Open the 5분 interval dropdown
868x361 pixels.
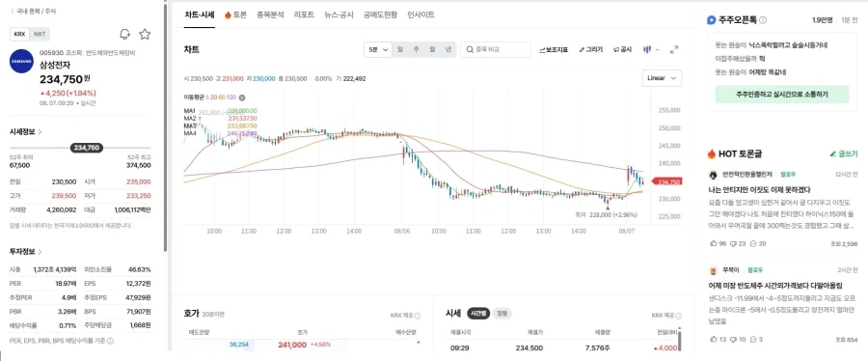[x=378, y=49]
